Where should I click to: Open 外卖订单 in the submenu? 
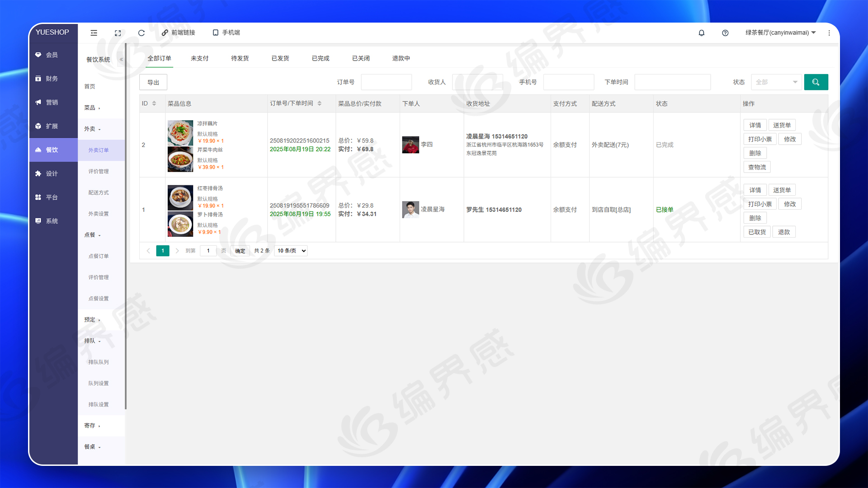pos(101,150)
